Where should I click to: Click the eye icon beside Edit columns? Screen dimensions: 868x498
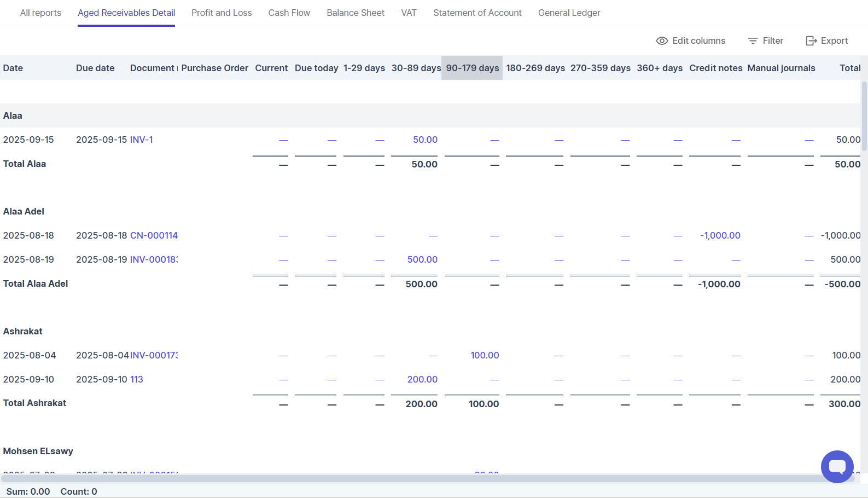click(x=662, y=41)
